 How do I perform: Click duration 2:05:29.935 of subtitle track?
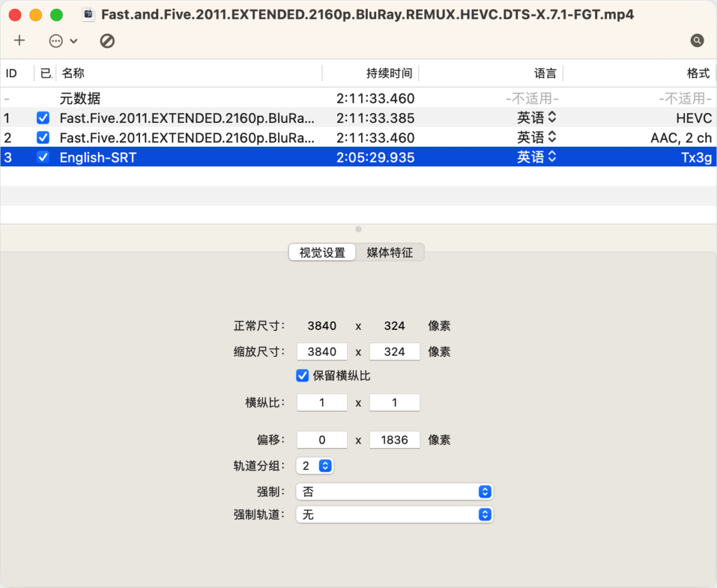click(x=375, y=157)
